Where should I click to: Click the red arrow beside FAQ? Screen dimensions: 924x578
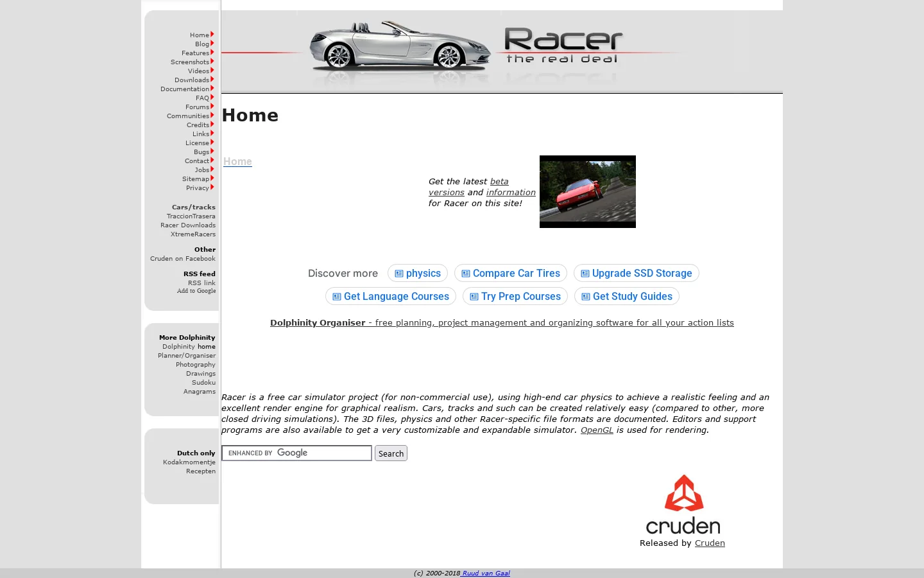[212, 98]
